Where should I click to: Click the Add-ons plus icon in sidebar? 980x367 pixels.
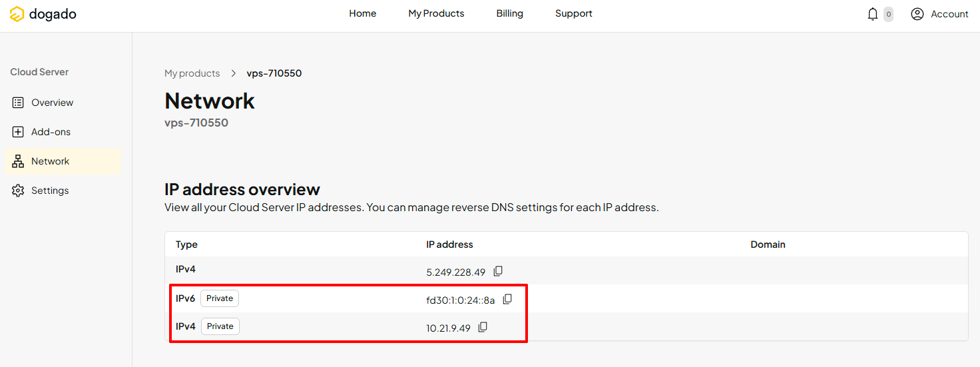[x=18, y=132]
